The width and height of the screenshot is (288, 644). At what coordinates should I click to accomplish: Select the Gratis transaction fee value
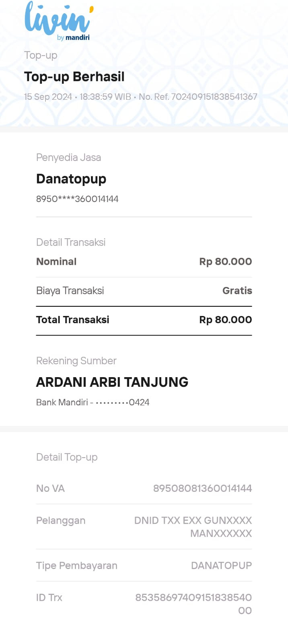coord(237,291)
